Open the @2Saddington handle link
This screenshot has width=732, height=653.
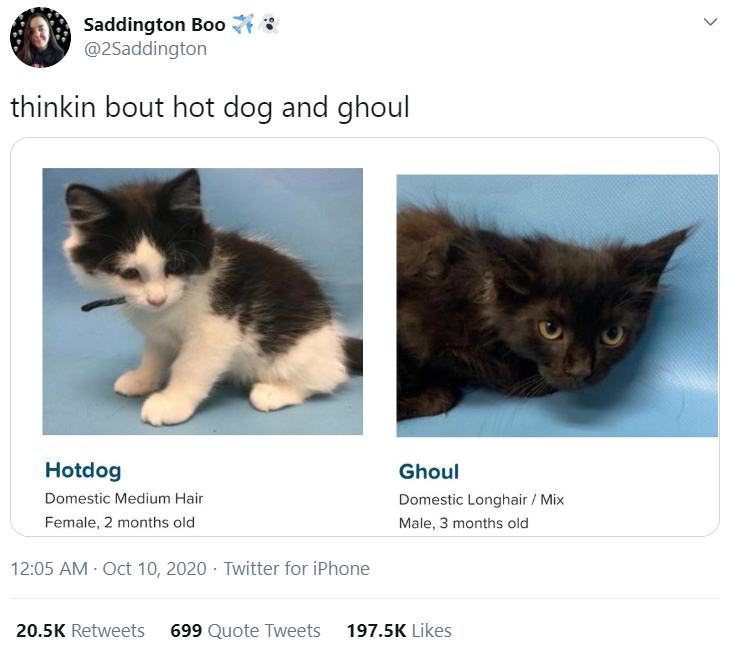point(145,48)
